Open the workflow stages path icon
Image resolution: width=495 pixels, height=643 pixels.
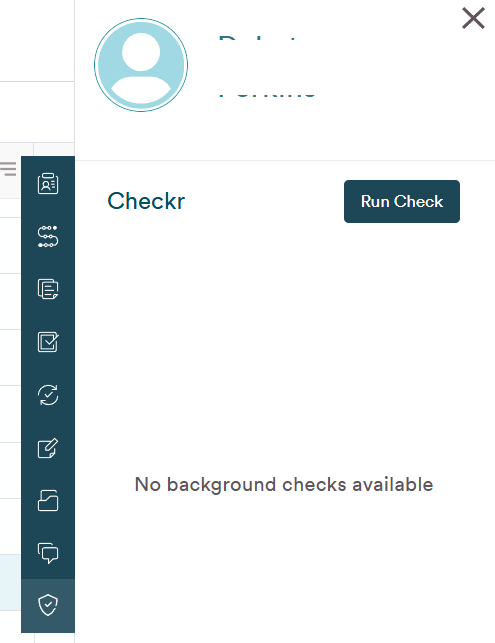(48, 237)
